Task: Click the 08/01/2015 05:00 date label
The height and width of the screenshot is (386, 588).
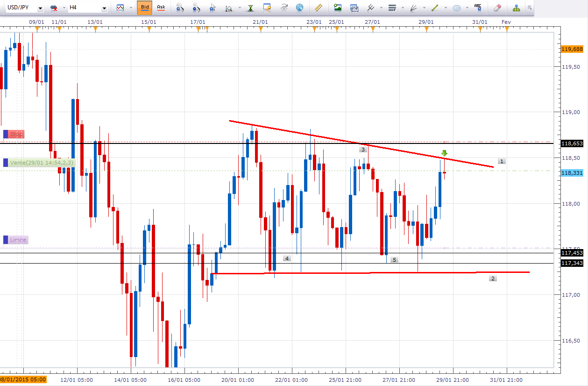Action: (23, 380)
